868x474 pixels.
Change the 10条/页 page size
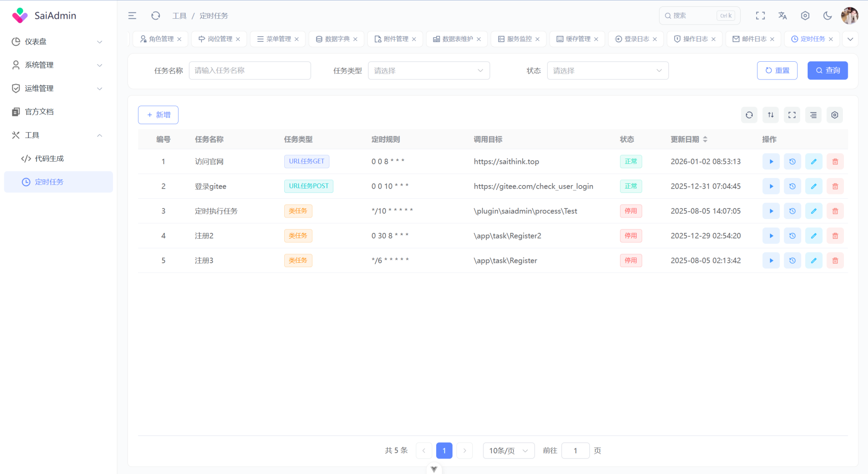(x=508, y=450)
